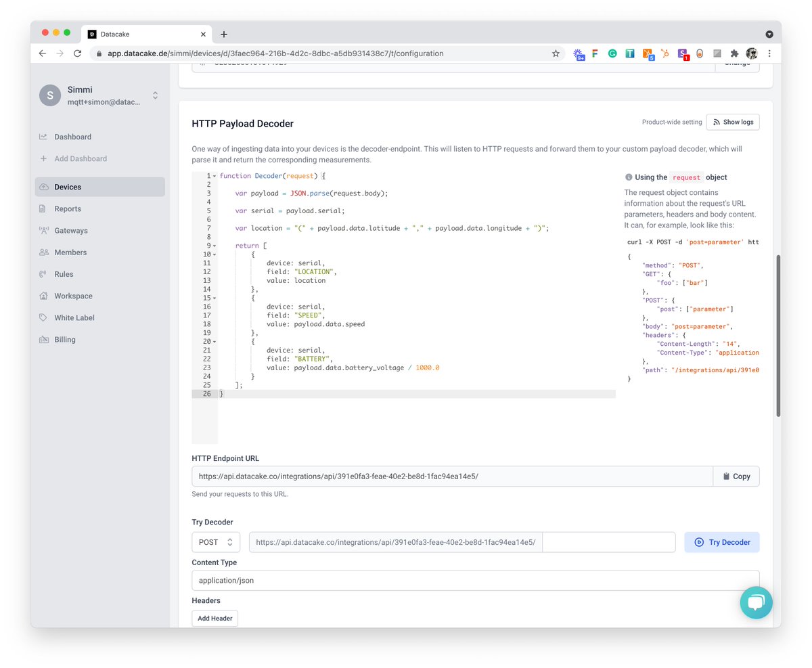Collapse the code fold at line 20

[215, 342]
